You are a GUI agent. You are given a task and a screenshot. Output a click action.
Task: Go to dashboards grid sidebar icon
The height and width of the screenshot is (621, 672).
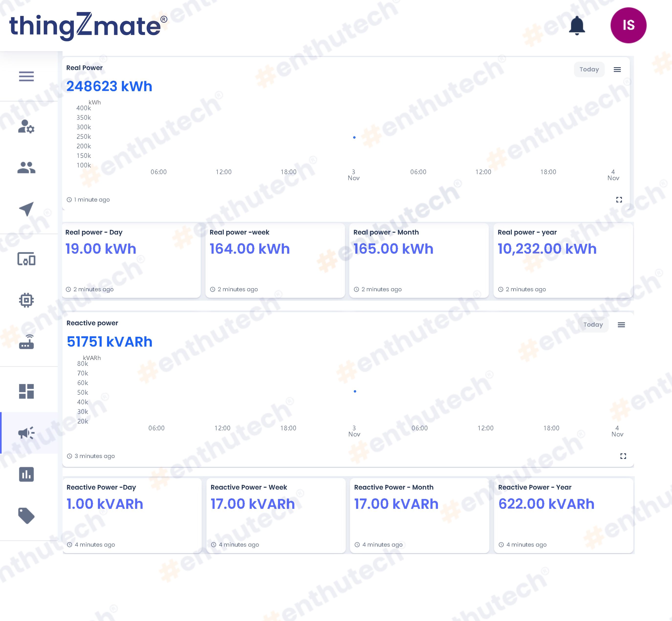coord(26,391)
